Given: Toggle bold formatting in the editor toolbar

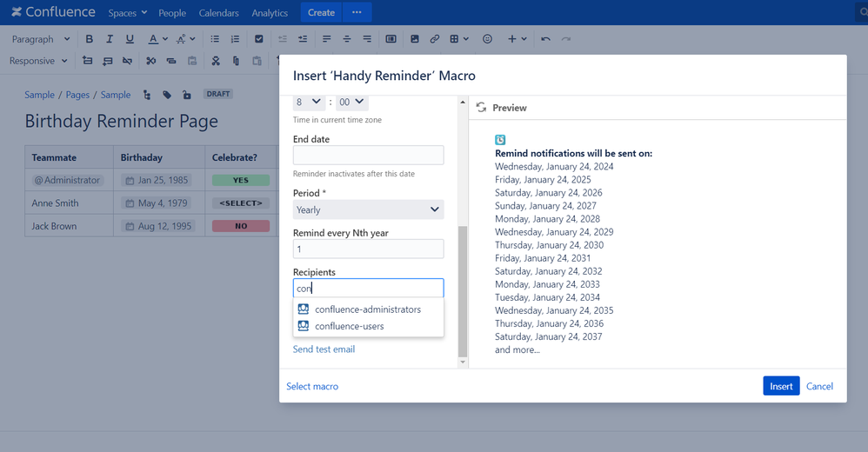Looking at the screenshot, I should click(x=89, y=39).
